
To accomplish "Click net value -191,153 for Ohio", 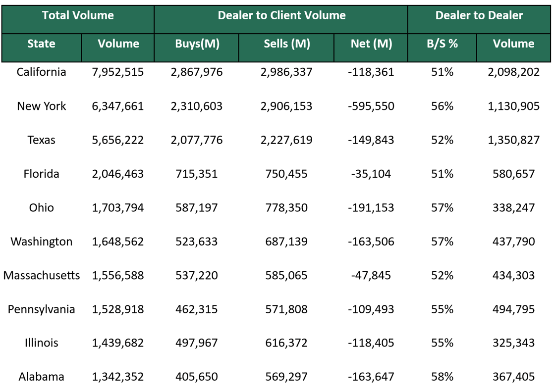I will (371, 207).
